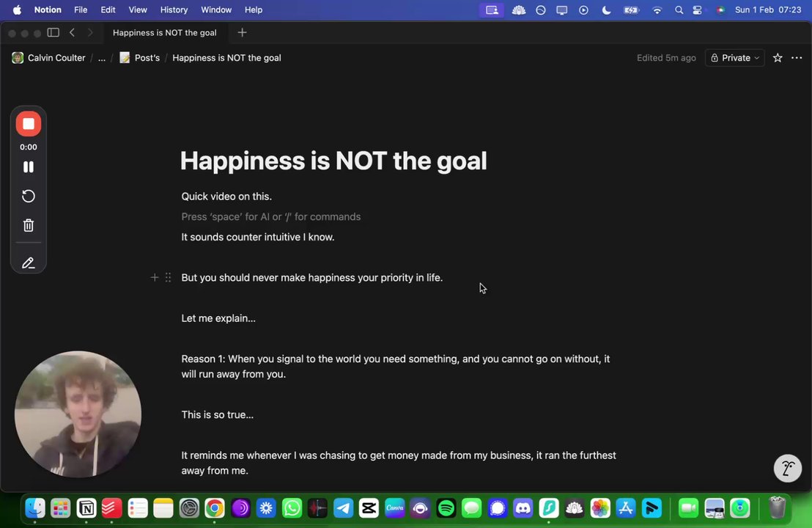Go forward in Notion navigation history
Screen dimensions: 812x528
90,33
